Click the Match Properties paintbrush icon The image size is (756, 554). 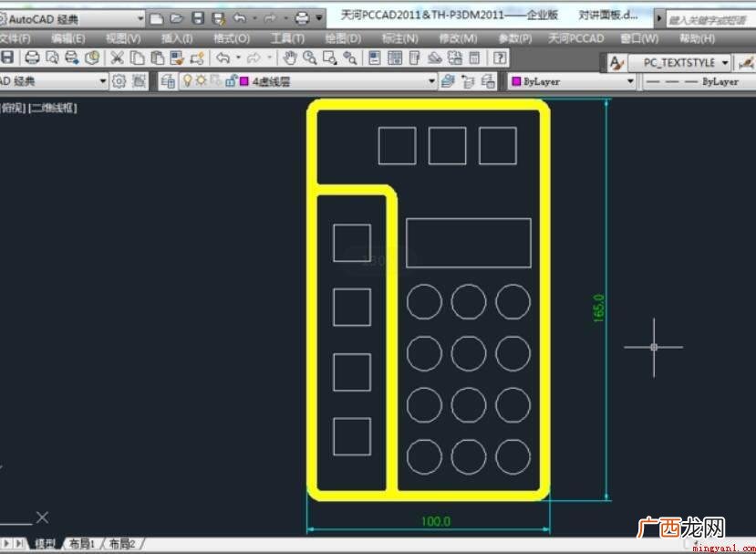coord(177,58)
